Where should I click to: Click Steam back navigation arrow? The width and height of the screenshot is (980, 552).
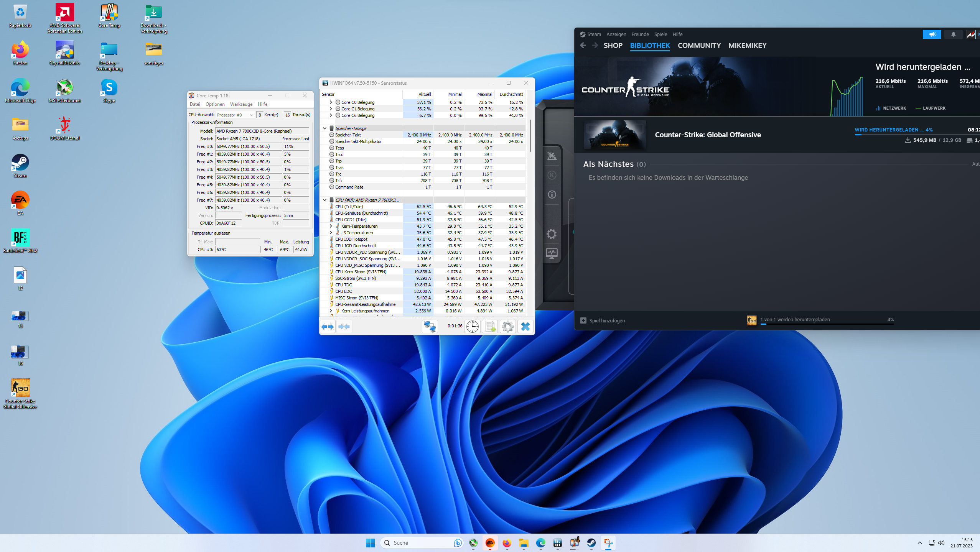pos(583,46)
